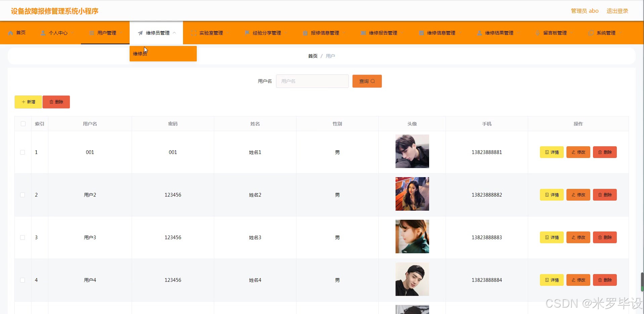Click trash icon in row 001 删除

tap(600, 152)
